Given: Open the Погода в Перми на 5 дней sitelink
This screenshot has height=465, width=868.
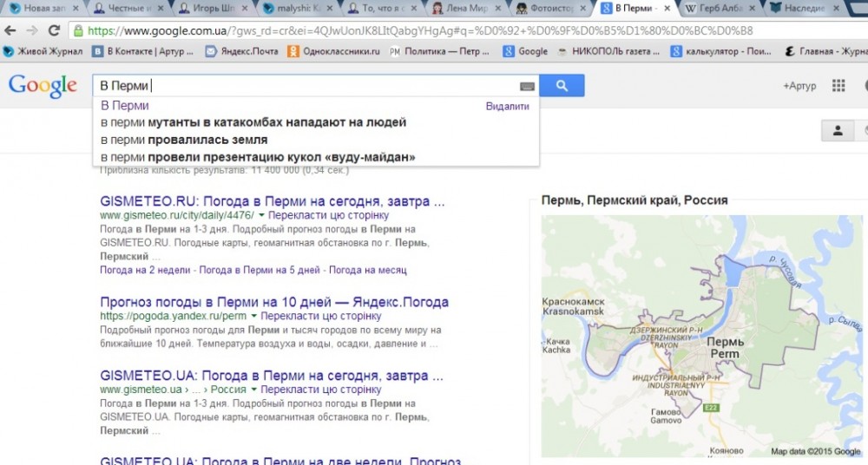Looking at the screenshot, I should click(259, 270).
